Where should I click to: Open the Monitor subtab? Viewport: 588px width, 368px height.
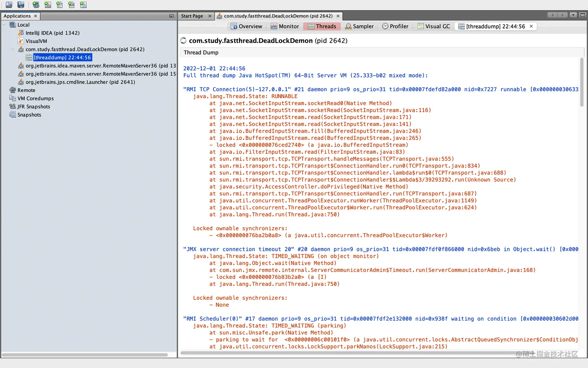285,26
